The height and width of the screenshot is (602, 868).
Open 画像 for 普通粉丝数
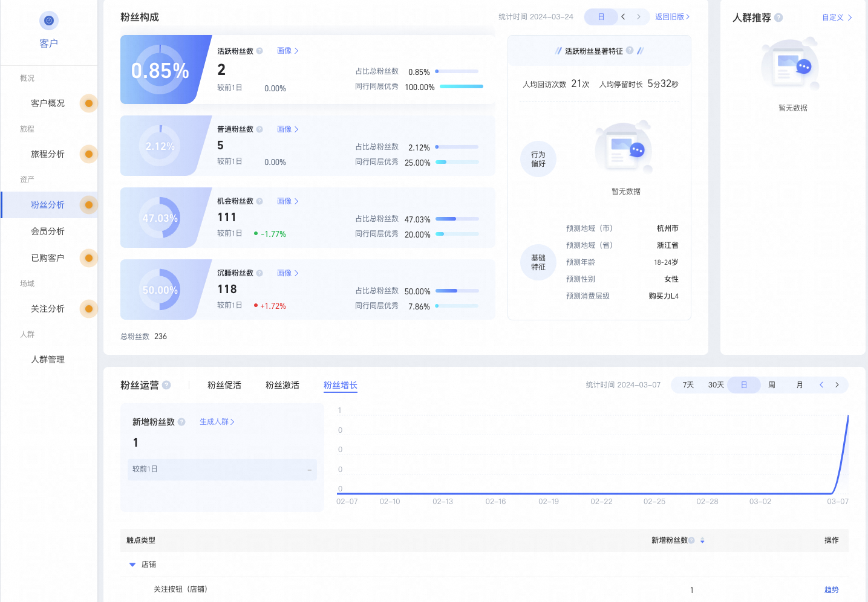tap(288, 129)
